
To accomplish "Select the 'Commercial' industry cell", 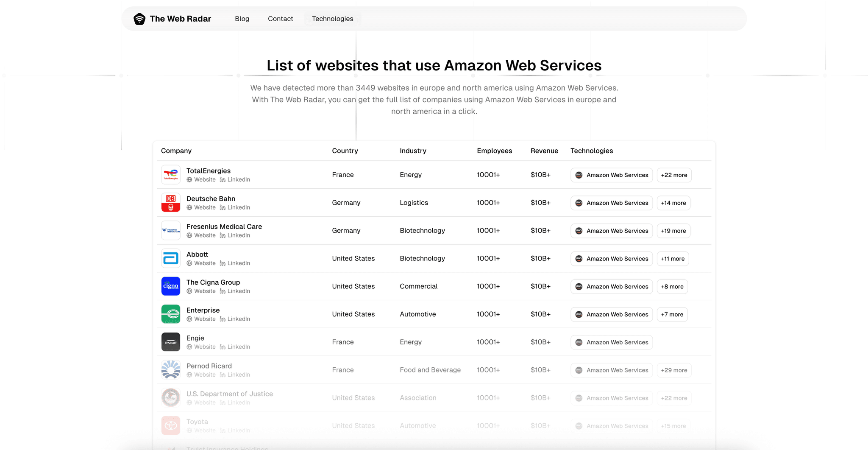I will [x=418, y=286].
